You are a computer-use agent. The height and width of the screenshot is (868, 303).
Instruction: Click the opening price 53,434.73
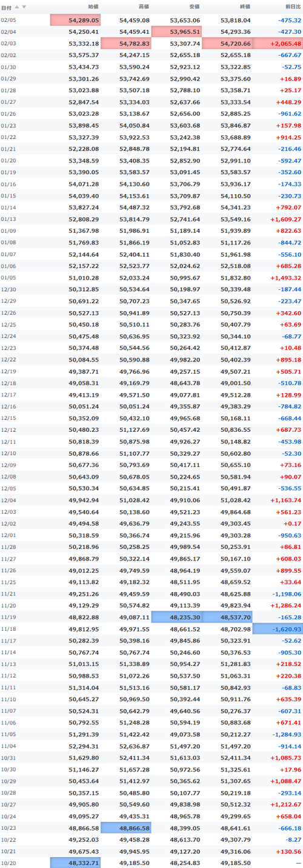click(84, 67)
